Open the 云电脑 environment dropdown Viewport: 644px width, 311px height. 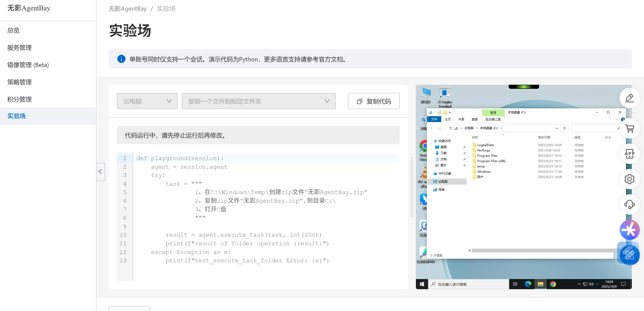147,101
